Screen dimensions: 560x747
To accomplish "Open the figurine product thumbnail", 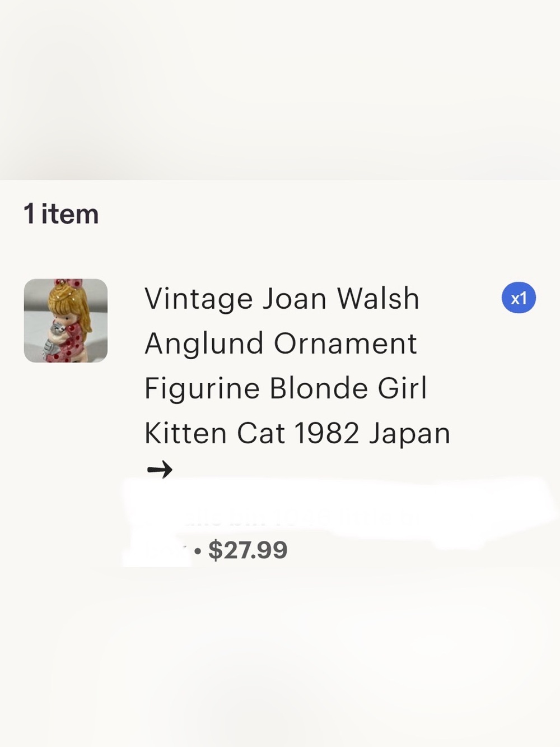I will tap(66, 321).
